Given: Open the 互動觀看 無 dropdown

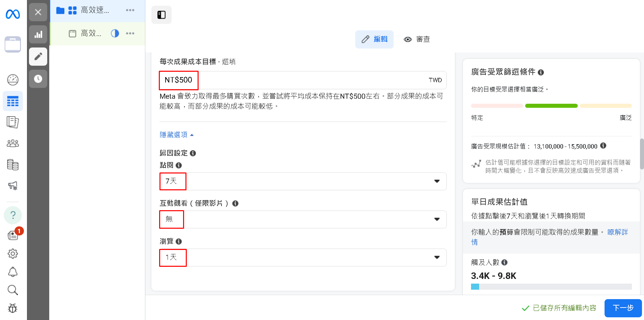Looking at the screenshot, I should pos(303,219).
